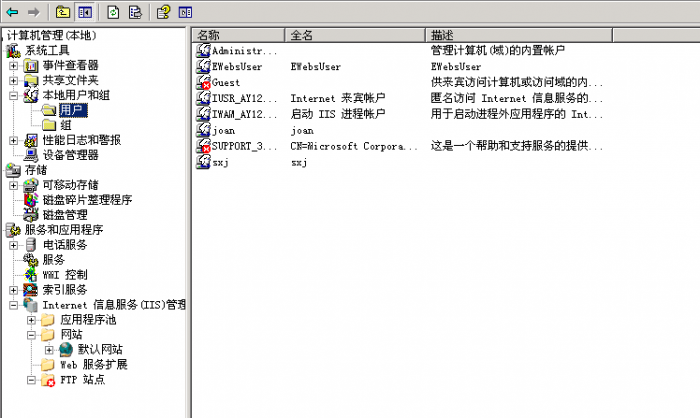
Task: Open 服务 in the services tree
Action: coord(53,260)
